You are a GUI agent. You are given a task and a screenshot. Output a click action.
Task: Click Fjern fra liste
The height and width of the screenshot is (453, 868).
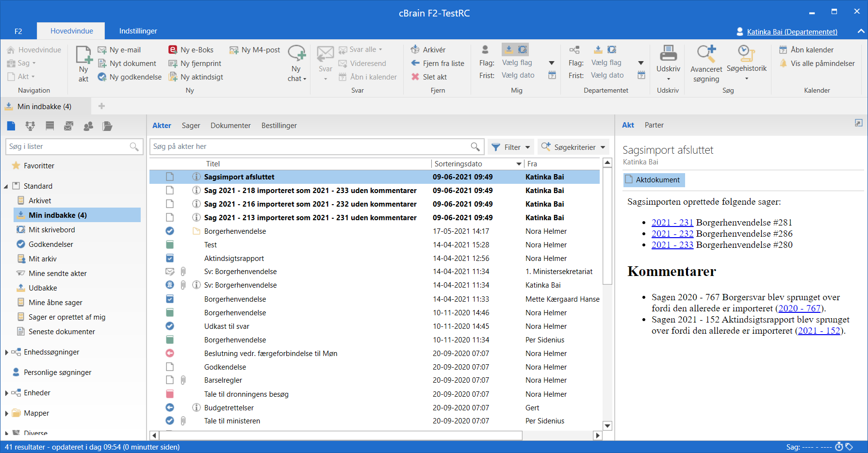coord(438,64)
